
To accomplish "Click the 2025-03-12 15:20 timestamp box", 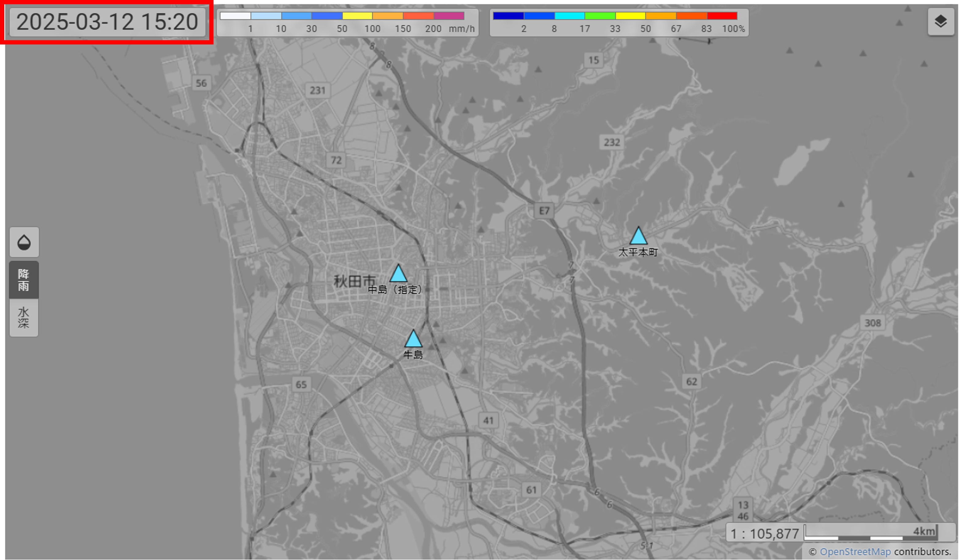I will (x=107, y=22).
